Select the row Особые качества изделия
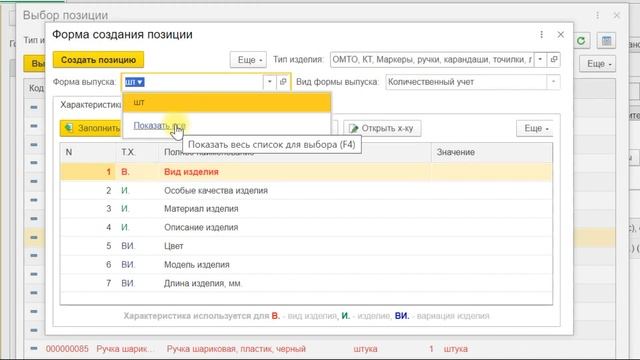Screen dimensions: 640x360 [306, 191]
